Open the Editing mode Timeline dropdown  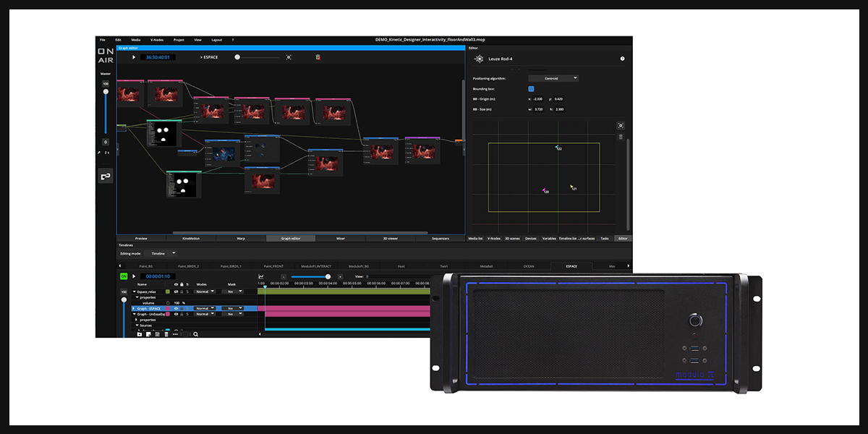pyautogui.click(x=160, y=253)
